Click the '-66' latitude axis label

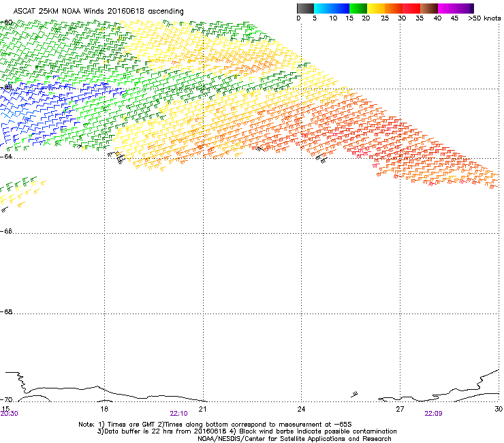tap(6, 231)
